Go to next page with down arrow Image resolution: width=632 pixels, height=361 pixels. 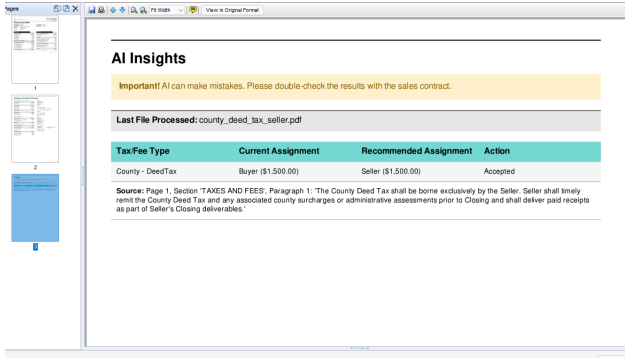click(x=123, y=10)
